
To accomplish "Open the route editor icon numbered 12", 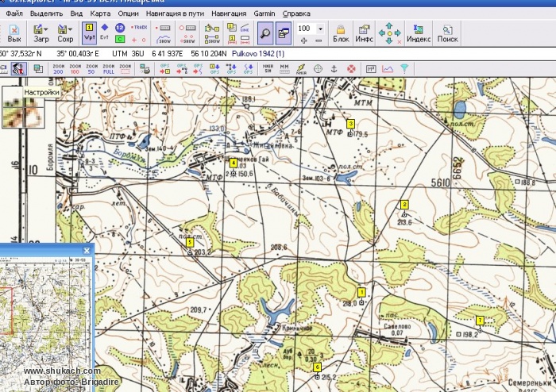I will (x=120, y=28).
